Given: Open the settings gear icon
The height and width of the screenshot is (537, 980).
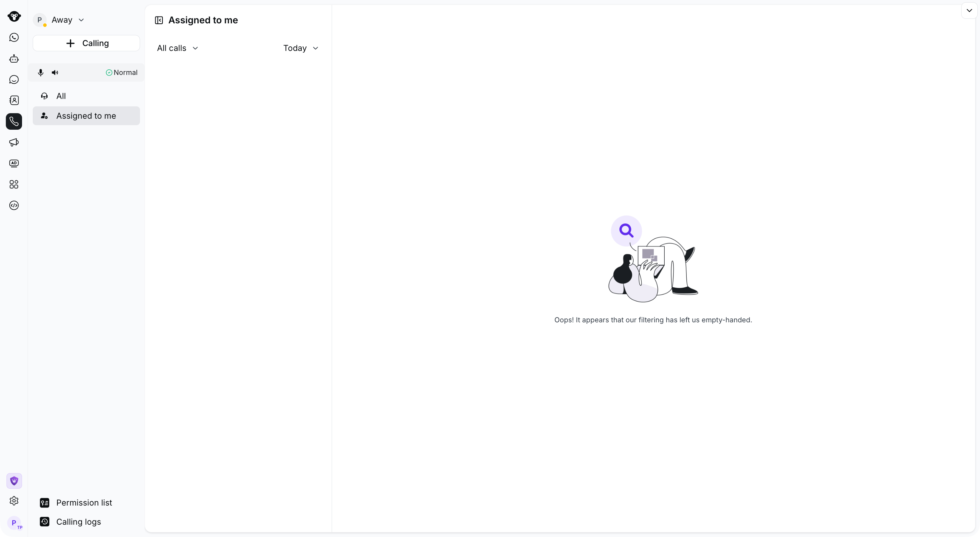Looking at the screenshot, I should click(x=14, y=501).
